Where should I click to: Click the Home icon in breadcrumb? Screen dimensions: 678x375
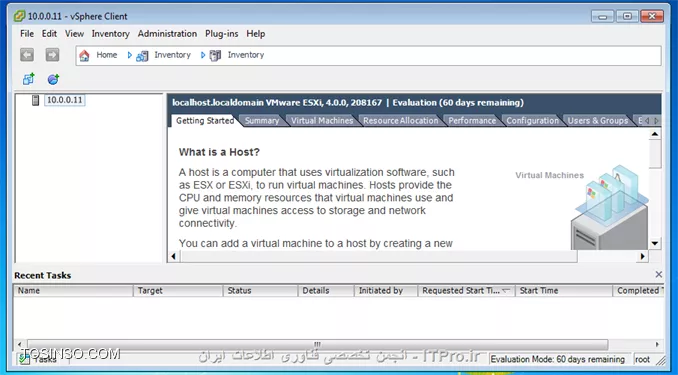84,55
